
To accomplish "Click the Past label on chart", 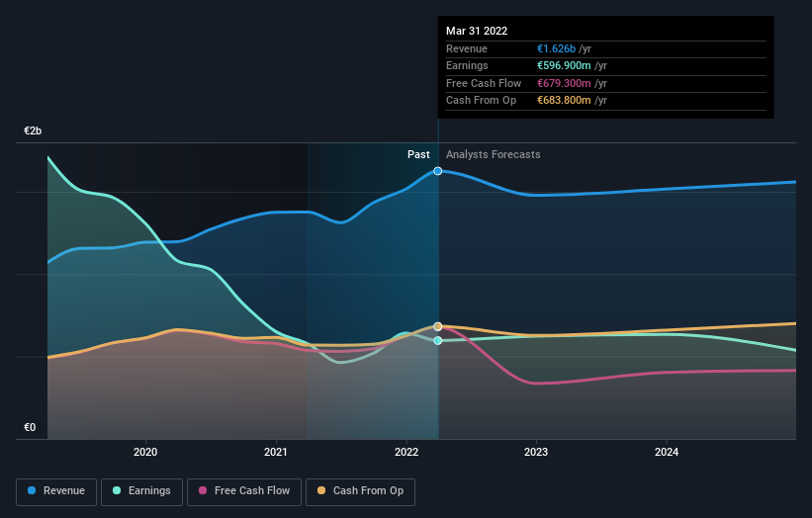I will tap(418, 154).
